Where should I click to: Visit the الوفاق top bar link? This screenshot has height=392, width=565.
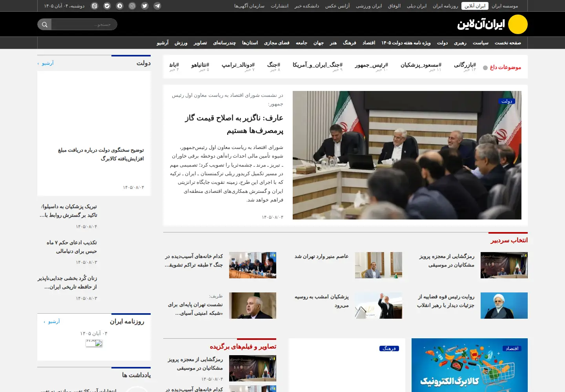click(394, 6)
